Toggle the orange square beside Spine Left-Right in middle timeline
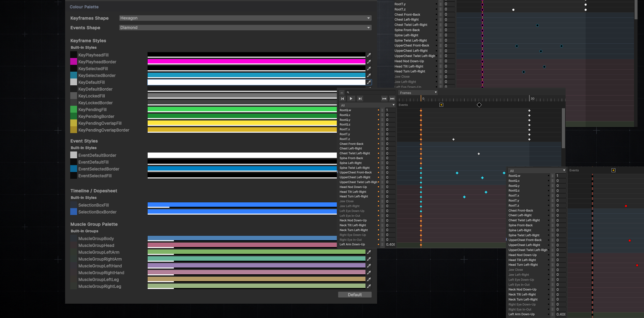This screenshot has height=318, width=644. click(378, 163)
